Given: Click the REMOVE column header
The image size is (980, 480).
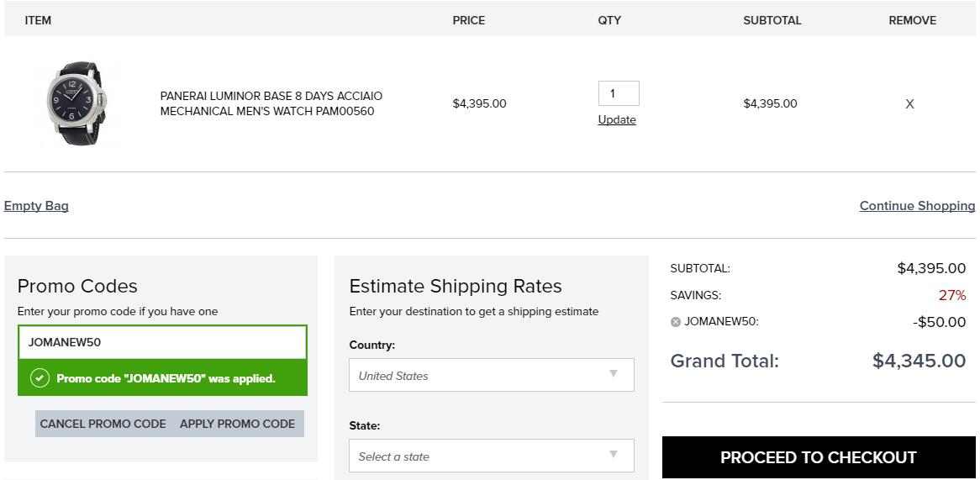Looking at the screenshot, I should point(913,20).
